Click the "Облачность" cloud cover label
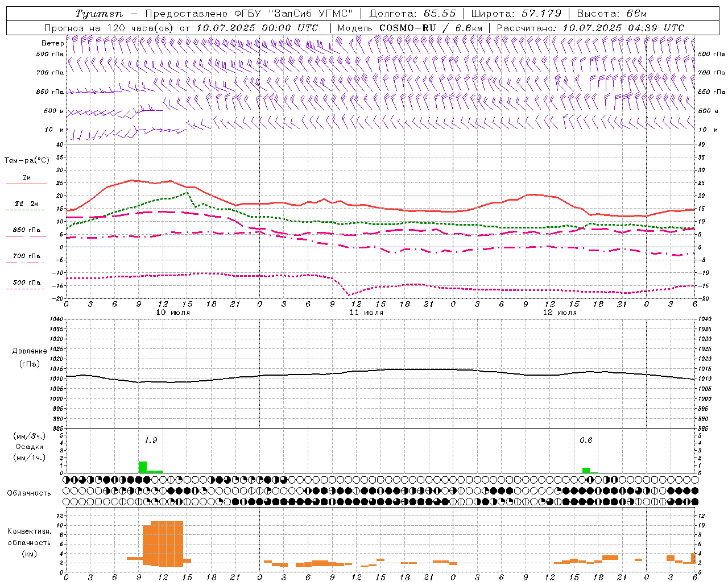Image resolution: width=728 pixels, height=582 pixels. (x=29, y=493)
